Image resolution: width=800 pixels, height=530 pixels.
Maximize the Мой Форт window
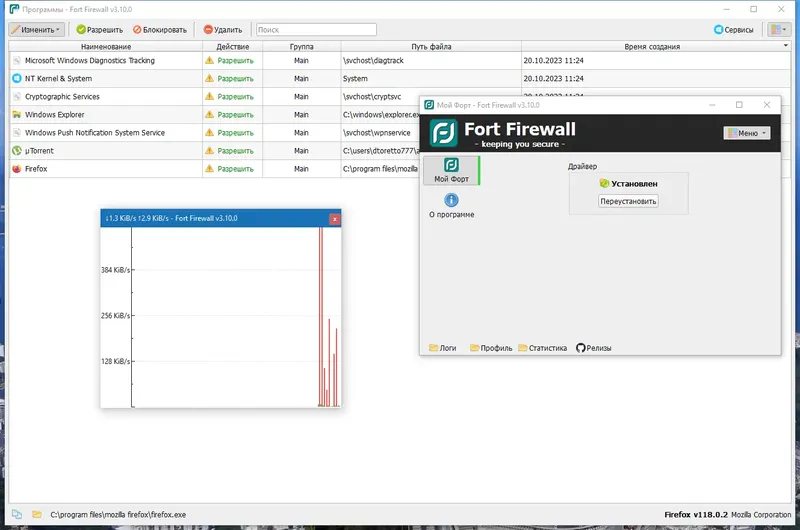pyautogui.click(x=739, y=105)
